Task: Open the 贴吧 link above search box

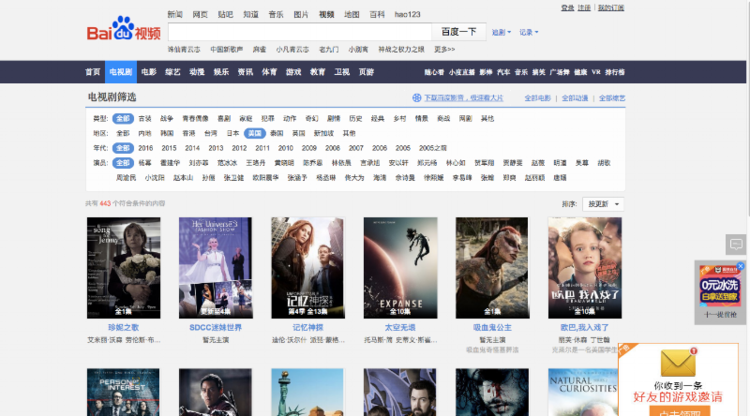Action: tap(225, 14)
